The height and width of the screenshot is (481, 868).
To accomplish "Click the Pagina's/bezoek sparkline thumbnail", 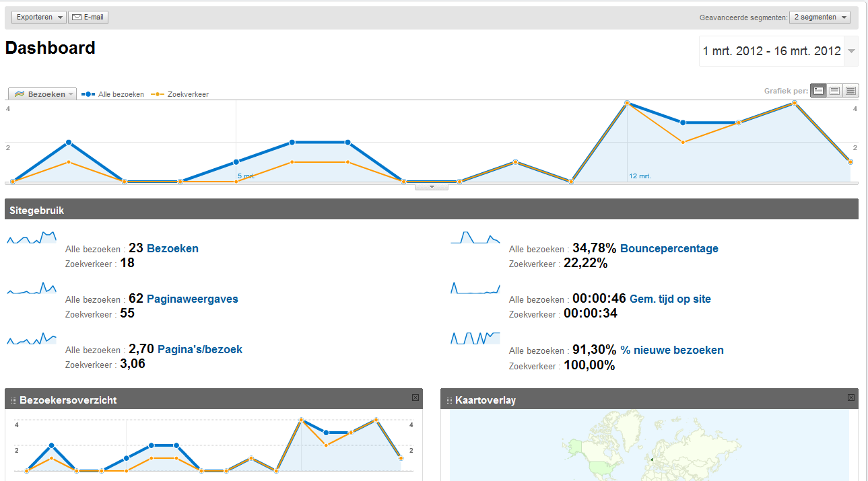I will pyautogui.click(x=32, y=338).
